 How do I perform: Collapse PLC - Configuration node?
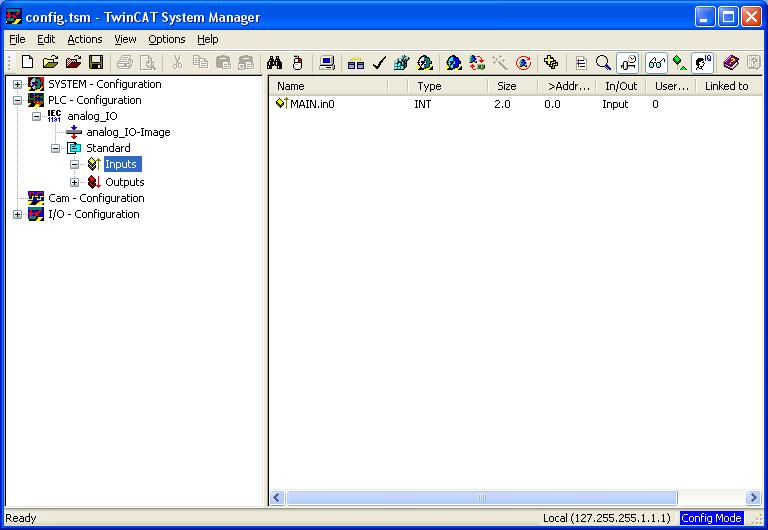[x=18, y=100]
